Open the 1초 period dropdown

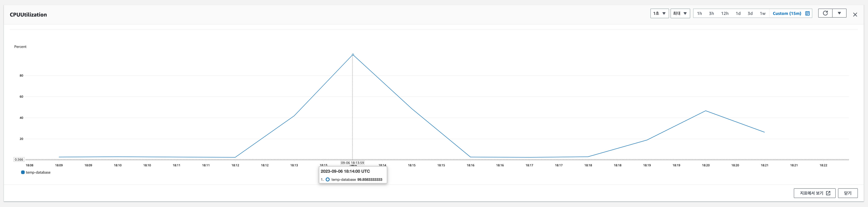click(659, 14)
